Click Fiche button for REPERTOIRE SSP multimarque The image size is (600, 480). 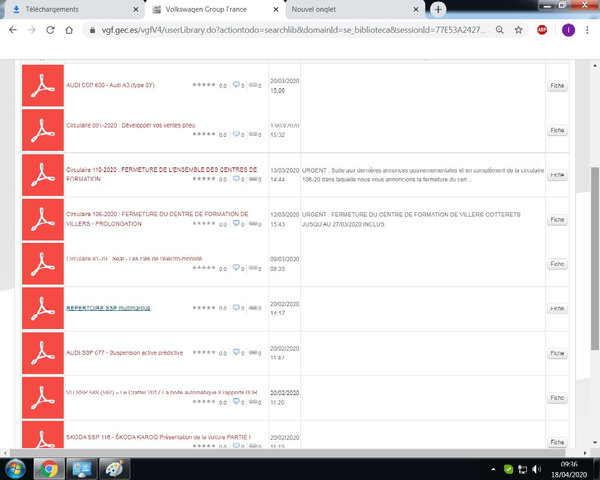pos(557,308)
